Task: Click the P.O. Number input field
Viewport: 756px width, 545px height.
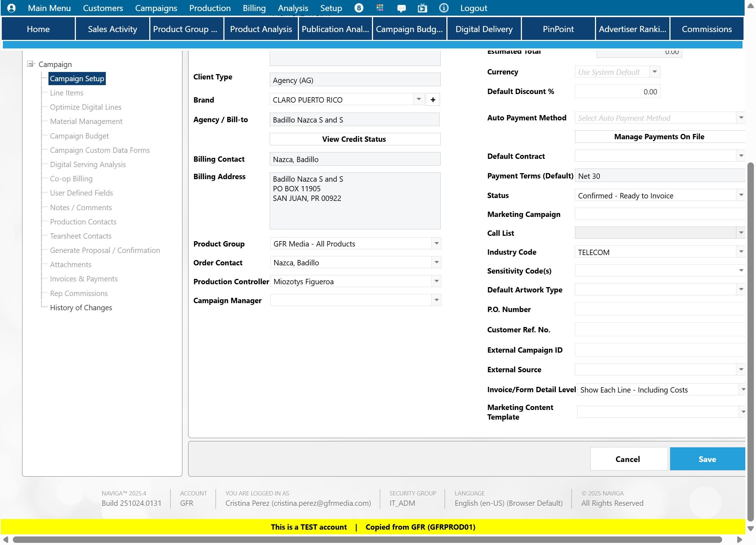Action: pos(659,309)
